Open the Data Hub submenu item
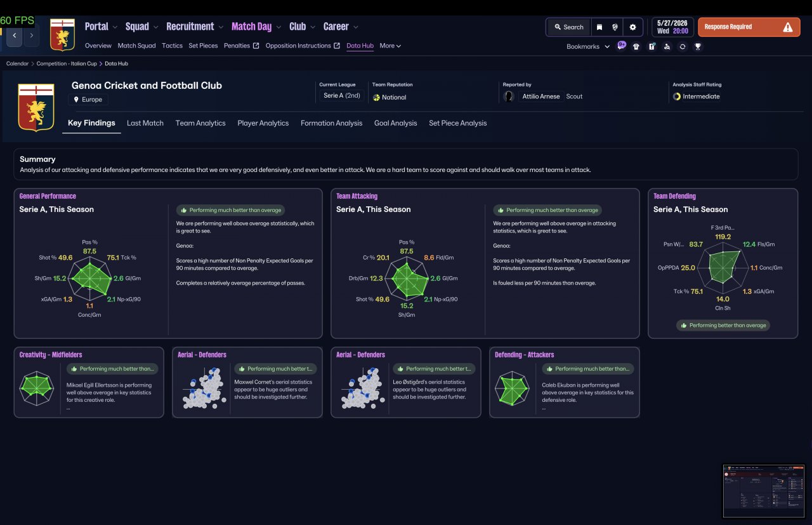The image size is (812, 525). click(x=360, y=46)
